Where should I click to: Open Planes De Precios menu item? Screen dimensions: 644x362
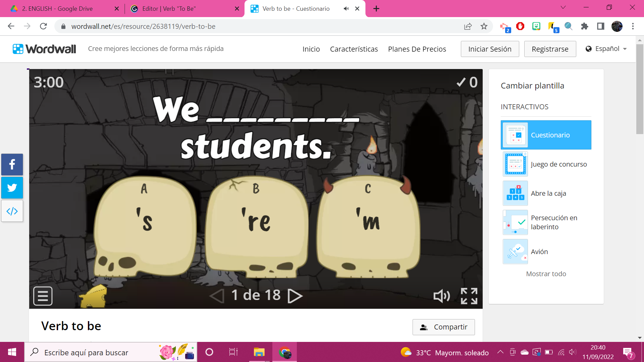click(x=417, y=49)
